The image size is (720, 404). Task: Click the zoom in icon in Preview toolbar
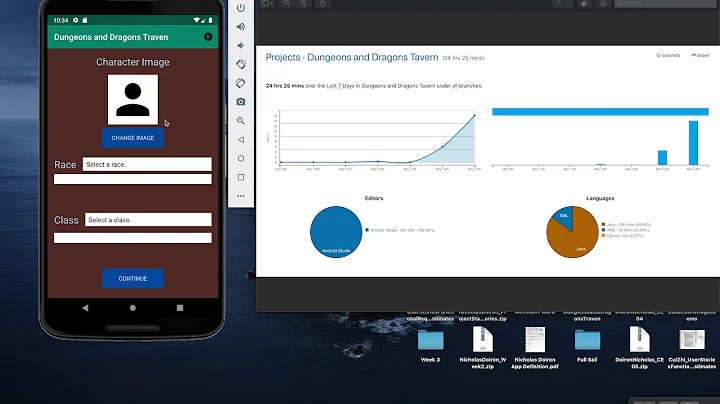[304, 3]
